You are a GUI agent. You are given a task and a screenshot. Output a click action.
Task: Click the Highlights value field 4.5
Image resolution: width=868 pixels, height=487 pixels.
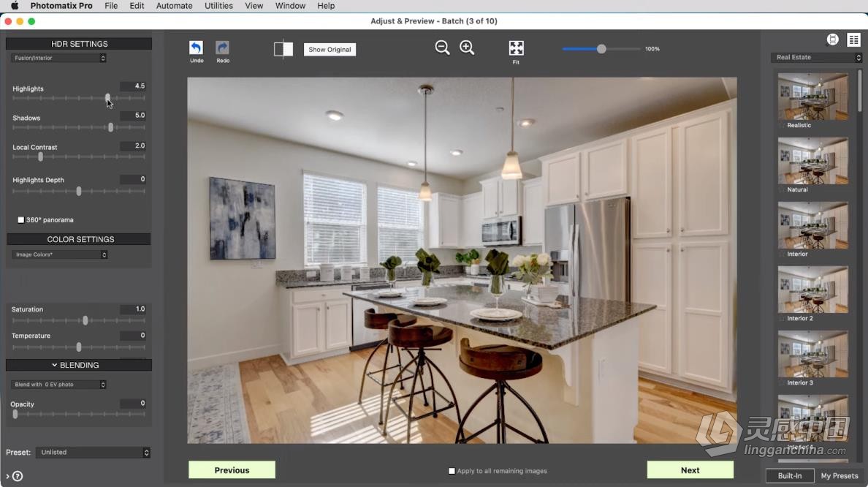point(133,86)
